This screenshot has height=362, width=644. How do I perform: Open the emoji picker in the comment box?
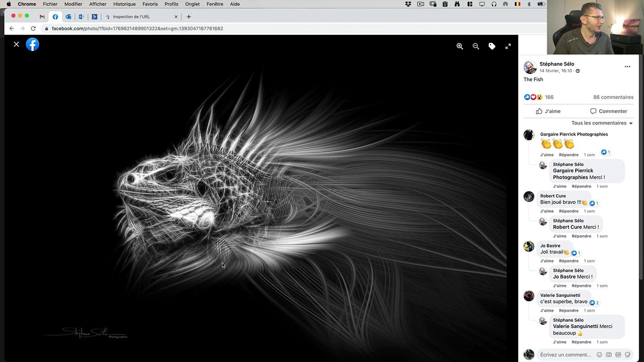point(599,355)
